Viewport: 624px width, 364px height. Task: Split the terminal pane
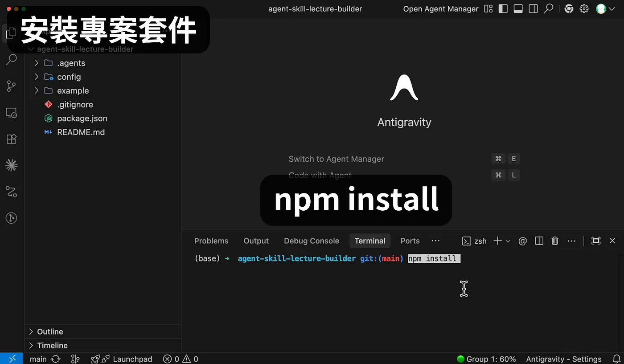pos(539,241)
